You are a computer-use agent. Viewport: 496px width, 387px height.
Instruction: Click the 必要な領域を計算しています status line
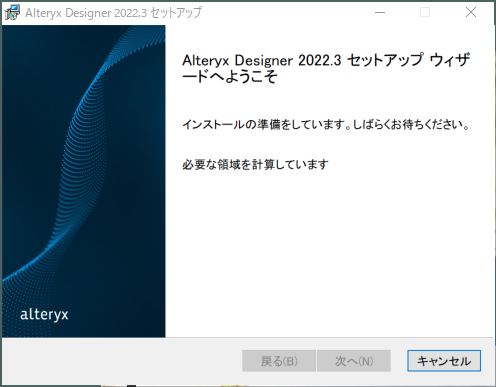(255, 164)
